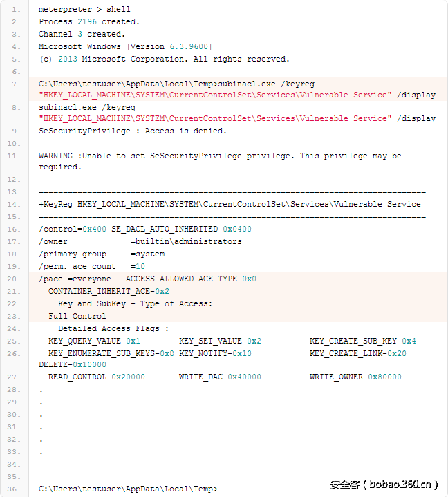Click the "/perm. ace count =10" line

tap(92, 266)
